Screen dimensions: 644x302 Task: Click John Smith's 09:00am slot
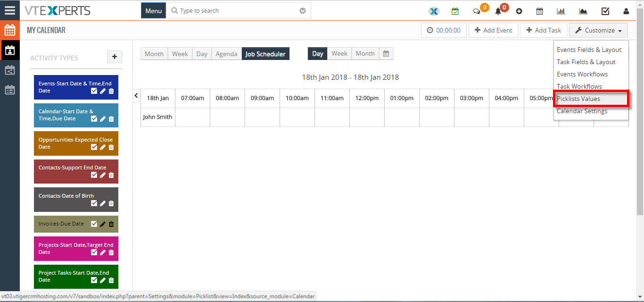click(x=262, y=117)
